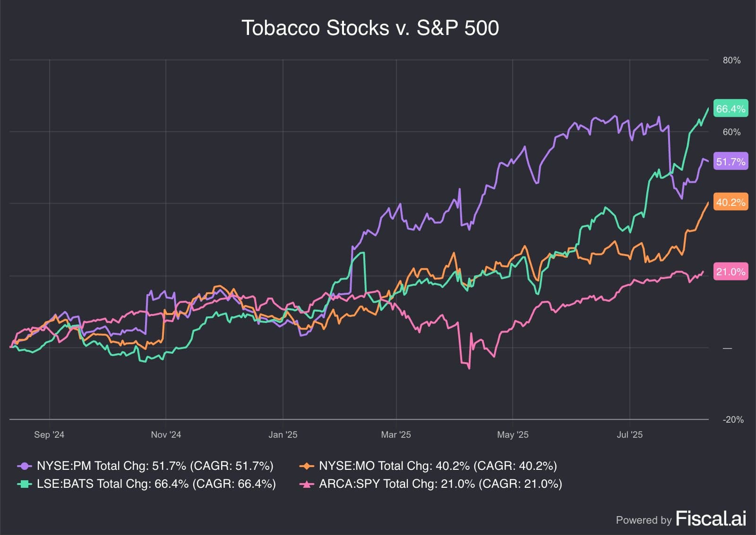This screenshot has height=535, width=756.
Task: Select the Jan '25 x-axis label
Action: [x=283, y=434]
